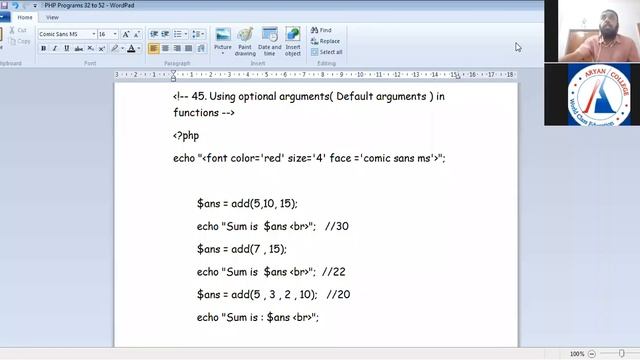Click the echo font color='red' line
Viewport: 640px width, 360px height.
point(309,158)
